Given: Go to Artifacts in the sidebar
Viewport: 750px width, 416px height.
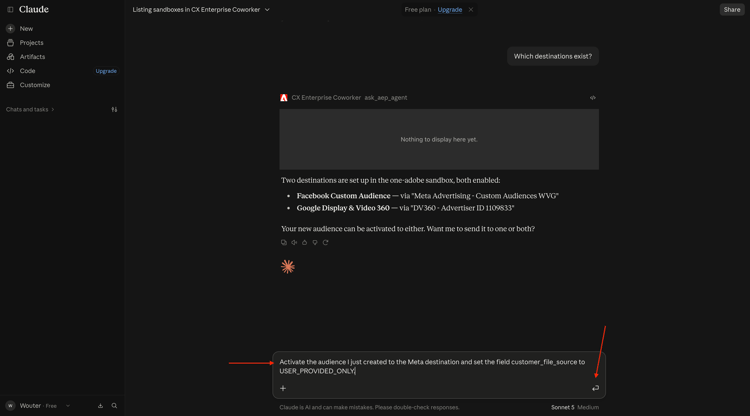Looking at the screenshot, I should coord(32,56).
